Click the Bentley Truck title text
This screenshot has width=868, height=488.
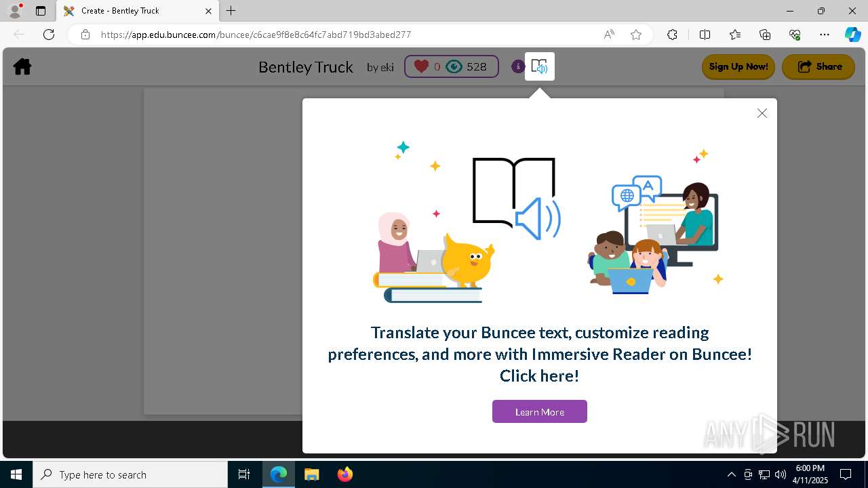point(306,67)
